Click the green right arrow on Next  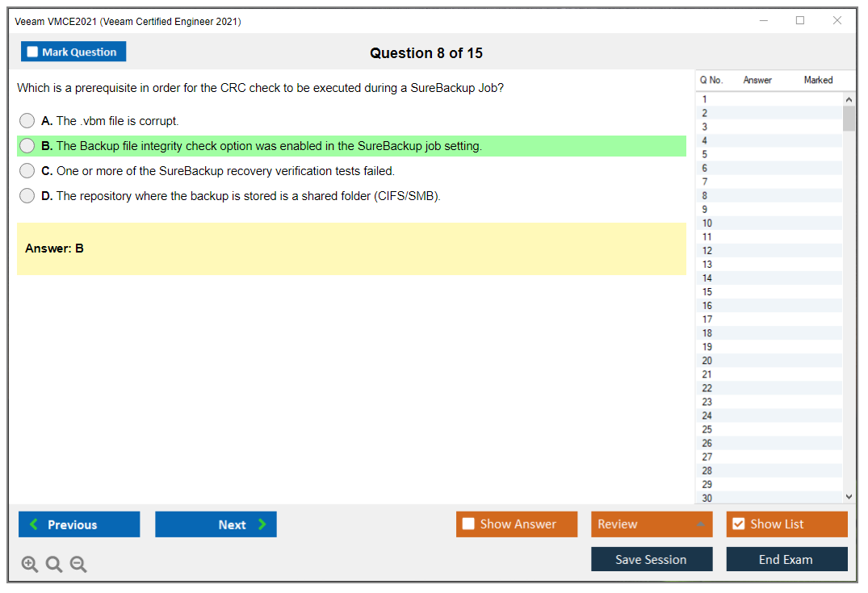point(262,524)
